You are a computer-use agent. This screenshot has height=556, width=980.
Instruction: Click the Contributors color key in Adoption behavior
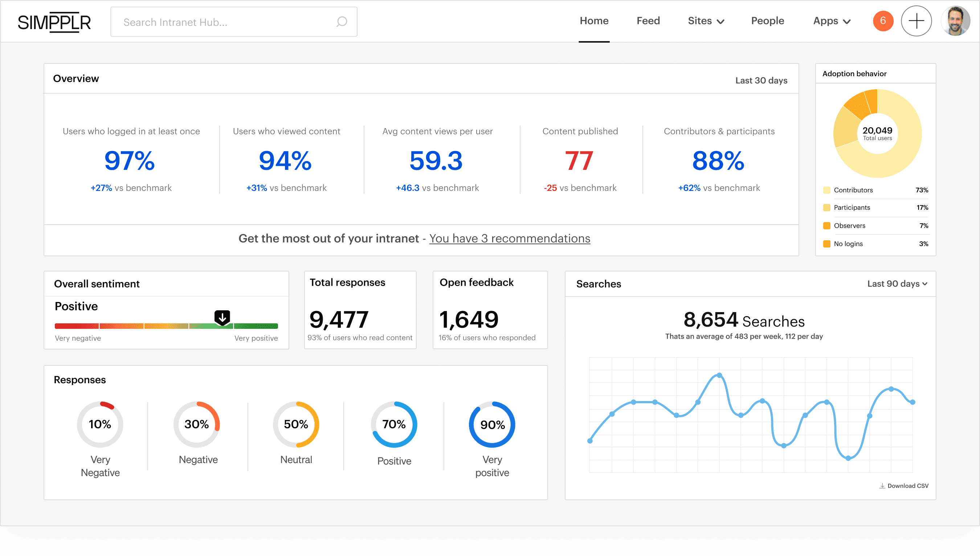[827, 189]
